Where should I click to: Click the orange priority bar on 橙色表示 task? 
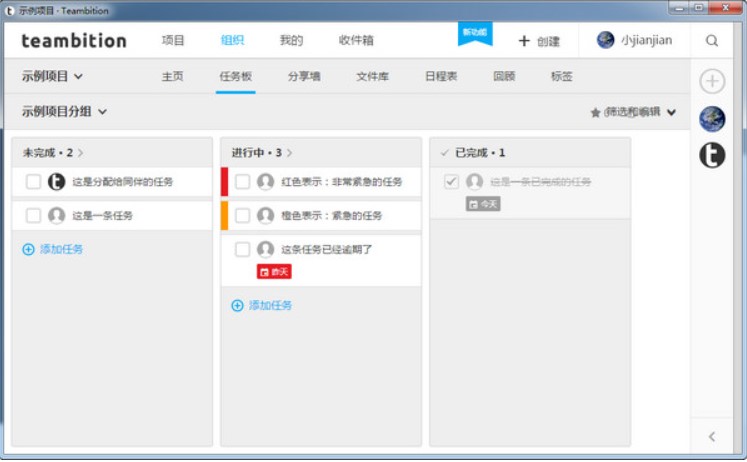[224, 215]
